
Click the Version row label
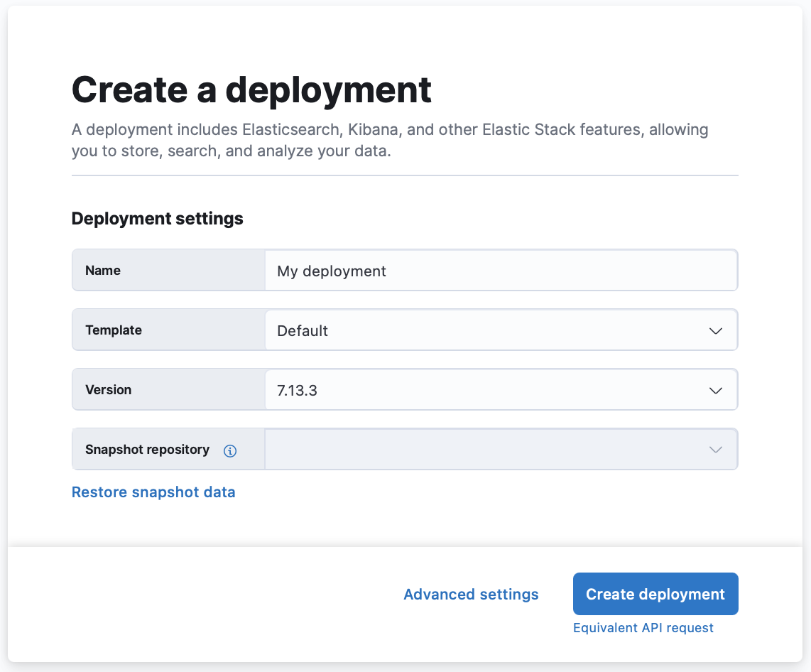point(108,389)
